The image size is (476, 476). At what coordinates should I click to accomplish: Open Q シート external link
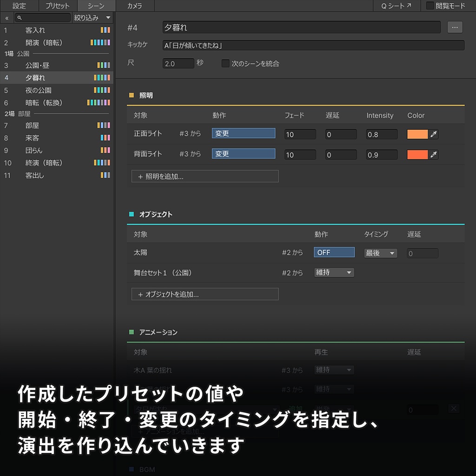(x=396, y=6)
